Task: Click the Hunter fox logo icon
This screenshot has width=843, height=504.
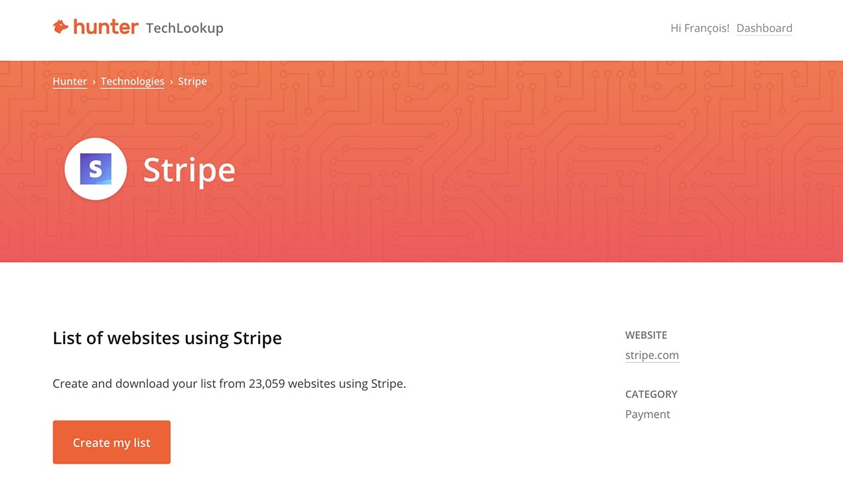Action: [x=60, y=27]
